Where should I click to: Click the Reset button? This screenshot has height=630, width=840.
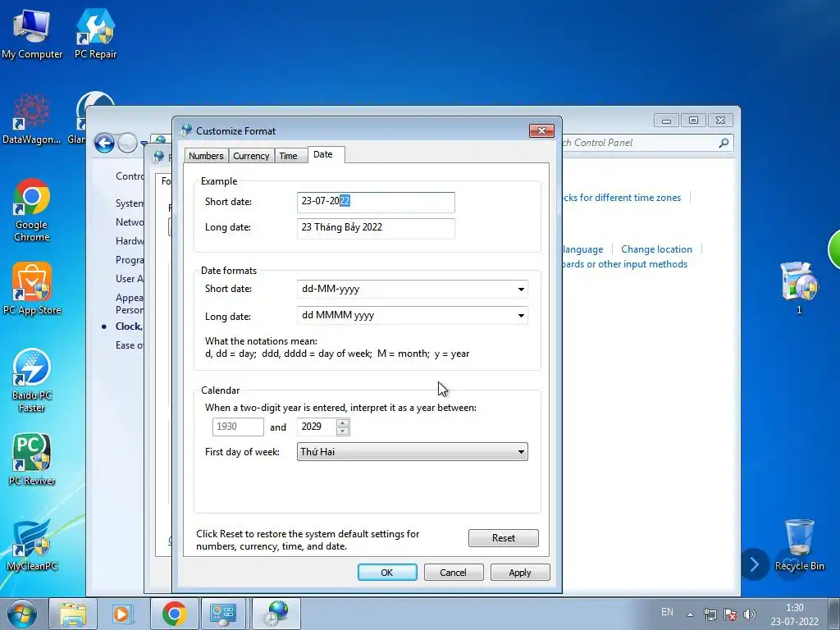tap(504, 538)
